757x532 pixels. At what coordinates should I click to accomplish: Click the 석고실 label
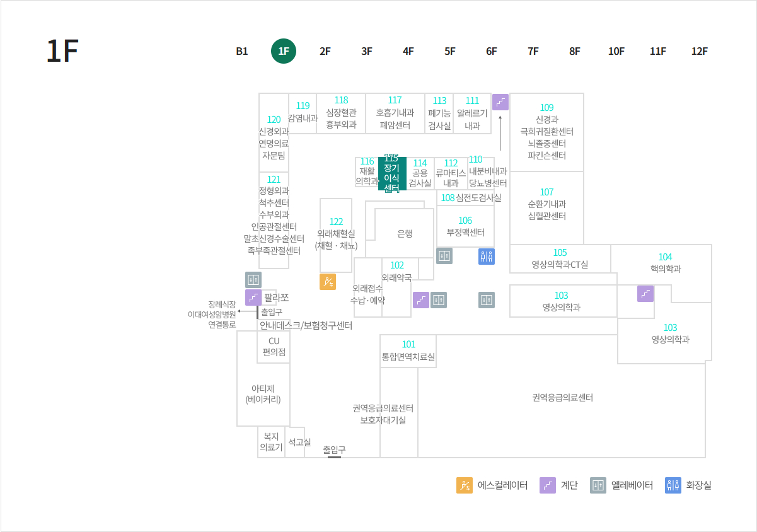point(299,442)
